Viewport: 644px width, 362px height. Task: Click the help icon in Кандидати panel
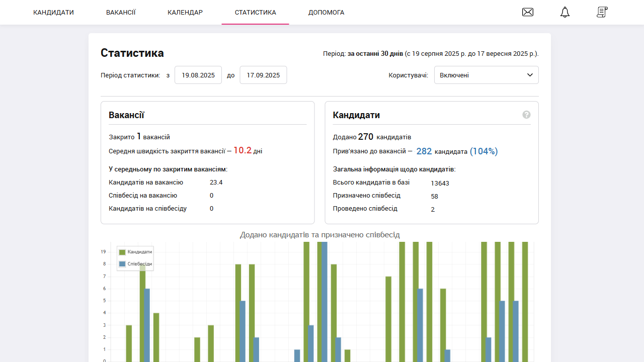526,115
